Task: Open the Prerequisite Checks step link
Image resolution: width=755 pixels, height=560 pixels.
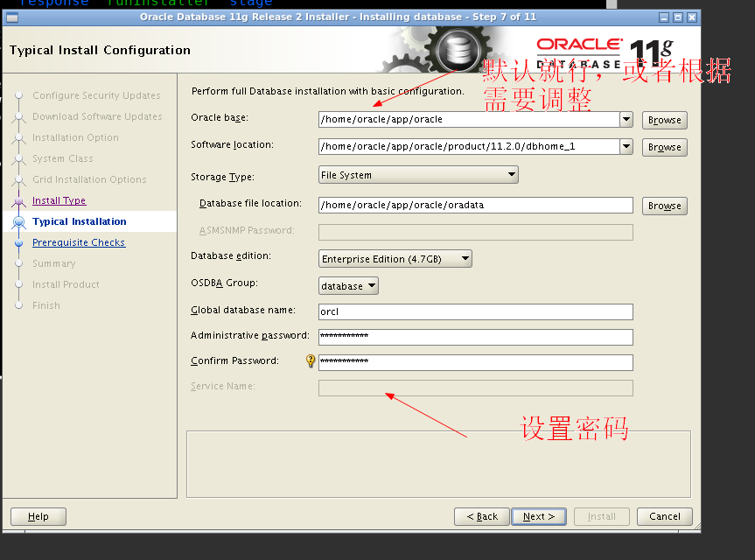Action: (79, 242)
